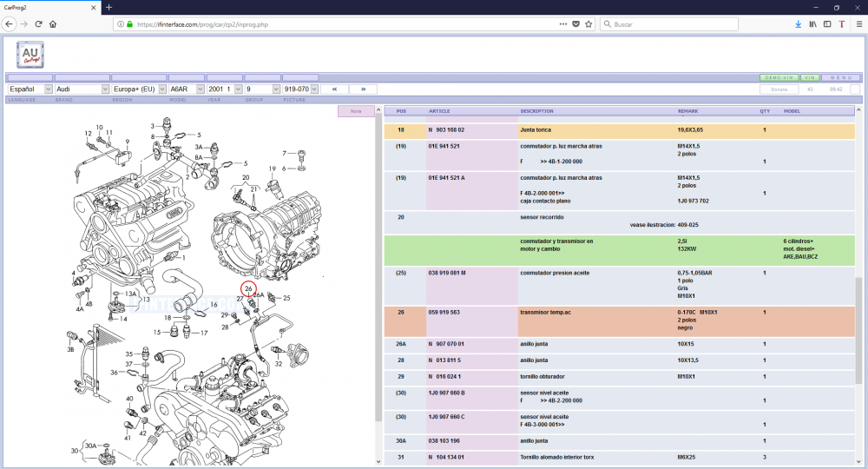Go back with the browser back arrow

click(9, 23)
